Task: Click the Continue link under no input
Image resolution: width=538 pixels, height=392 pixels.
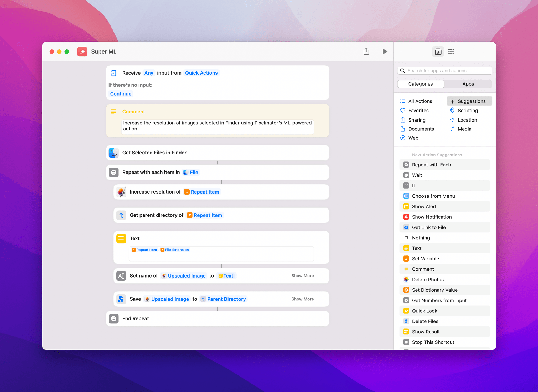Action: [x=121, y=93]
